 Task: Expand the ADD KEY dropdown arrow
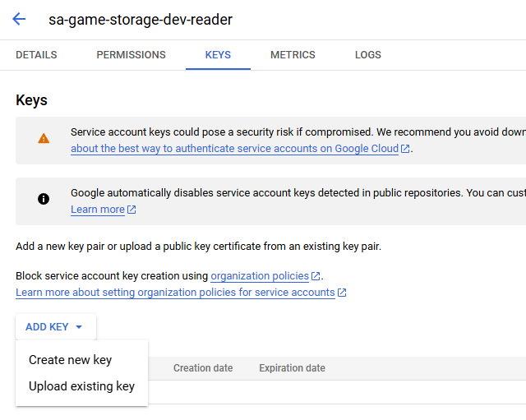click(79, 327)
